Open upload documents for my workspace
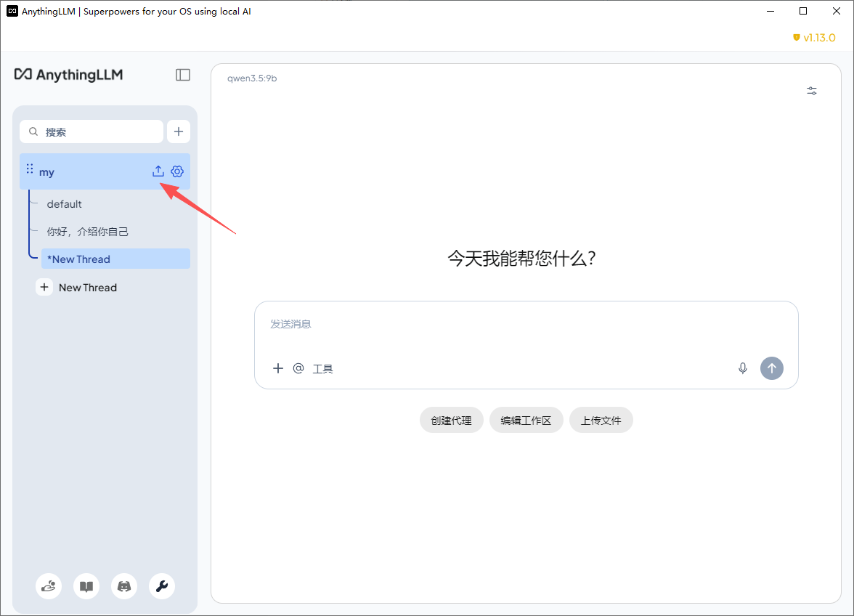Image resolution: width=854 pixels, height=616 pixels. [x=158, y=171]
